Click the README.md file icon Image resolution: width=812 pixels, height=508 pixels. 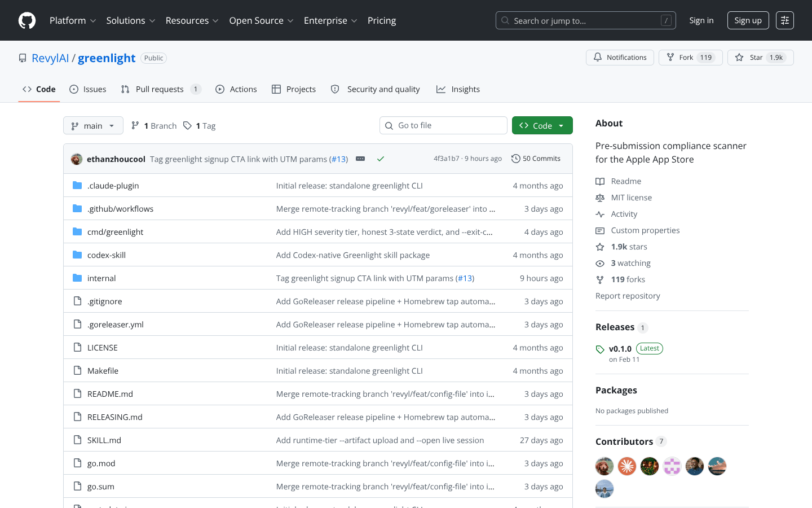pyautogui.click(x=77, y=393)
